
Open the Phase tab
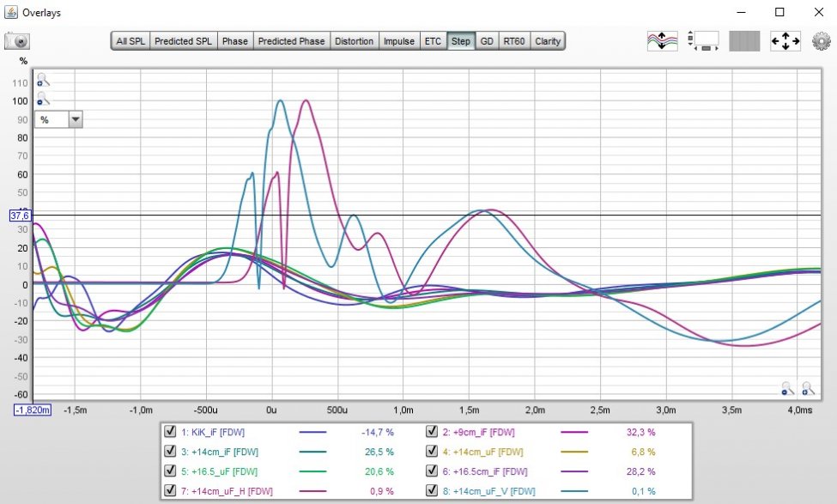pyautogui.click(x=235, y=41)
